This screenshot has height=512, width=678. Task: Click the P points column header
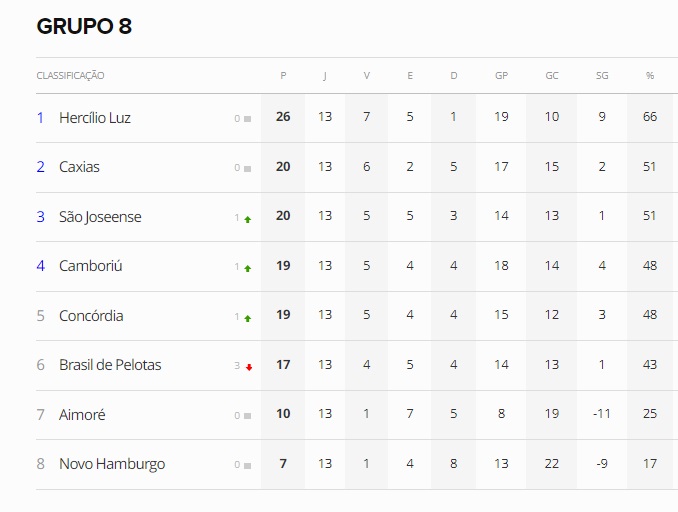[283, 76]
